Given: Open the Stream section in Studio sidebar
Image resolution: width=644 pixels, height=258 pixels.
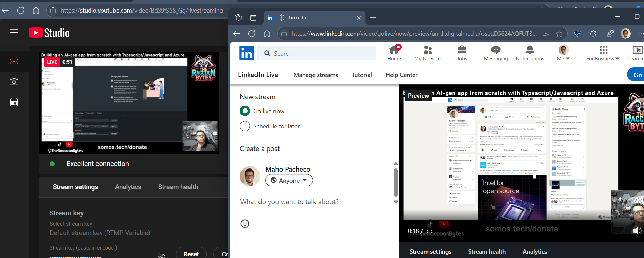Looking at the screenshot, I should click(14, 61).
